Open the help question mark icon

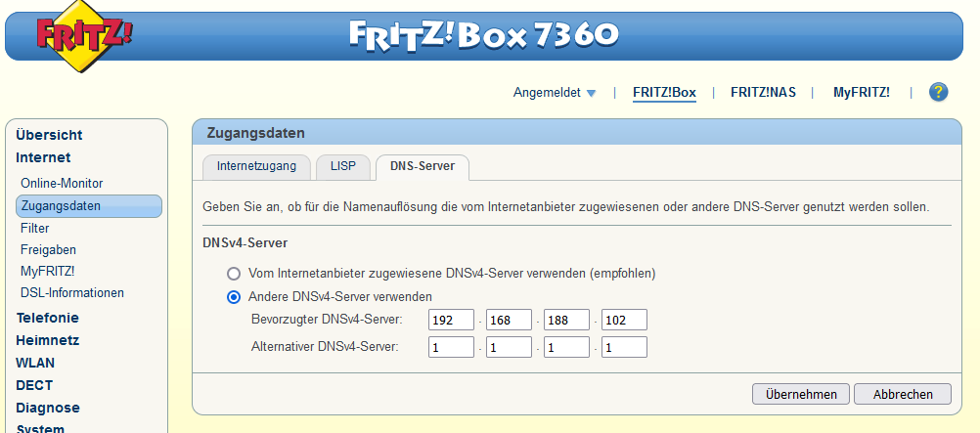point(938,93)
